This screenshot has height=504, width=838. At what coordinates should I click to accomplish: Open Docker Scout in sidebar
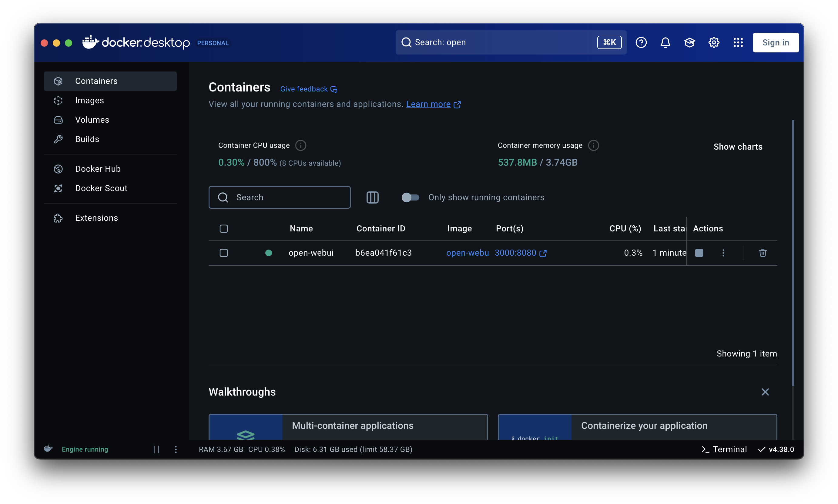[110, 188]
